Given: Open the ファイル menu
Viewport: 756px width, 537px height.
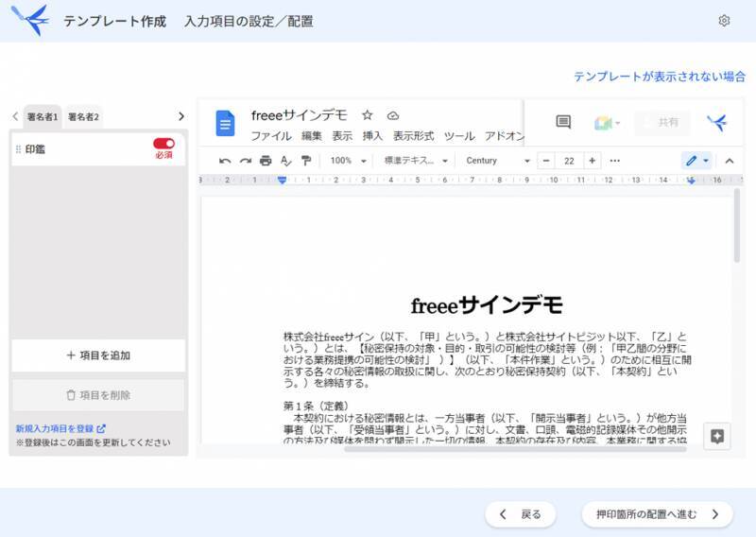Looking at the screenshot, I should click(x=270, y=136).
